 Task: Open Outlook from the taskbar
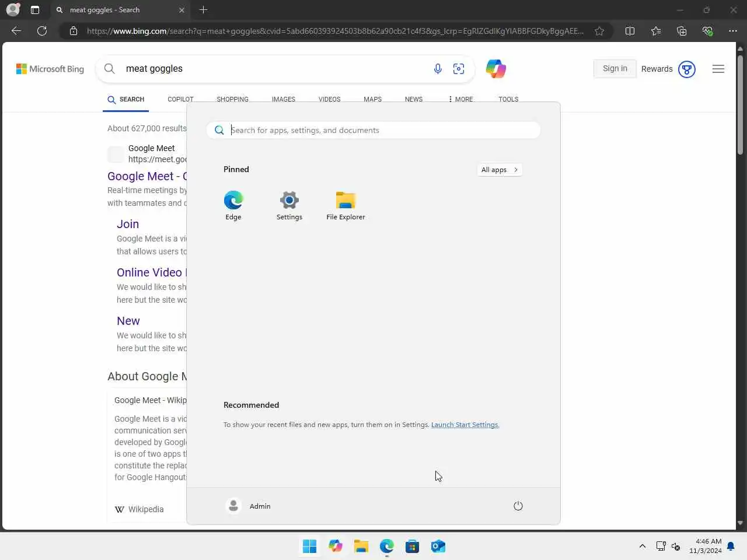[x=438, y=546]
